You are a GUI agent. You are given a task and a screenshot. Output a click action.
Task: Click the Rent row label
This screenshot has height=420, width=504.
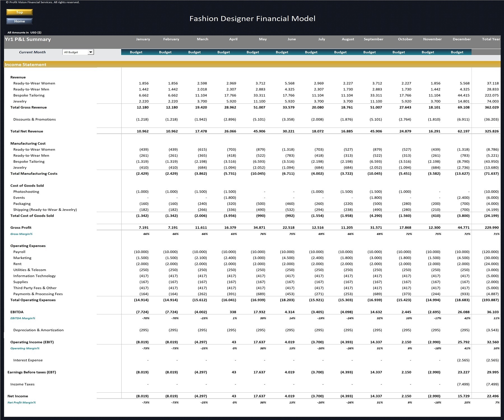coord(17,264)
